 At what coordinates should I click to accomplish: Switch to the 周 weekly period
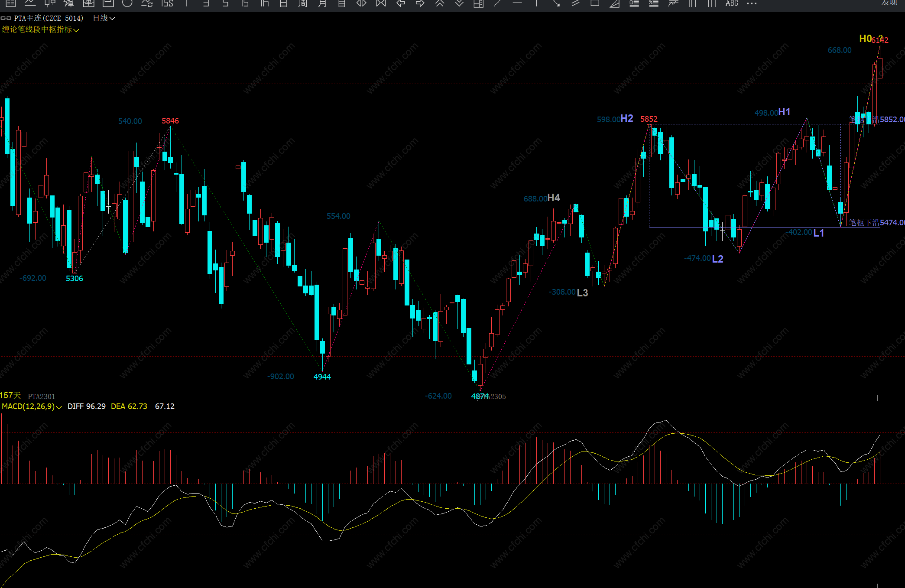[x=302, y=3]
